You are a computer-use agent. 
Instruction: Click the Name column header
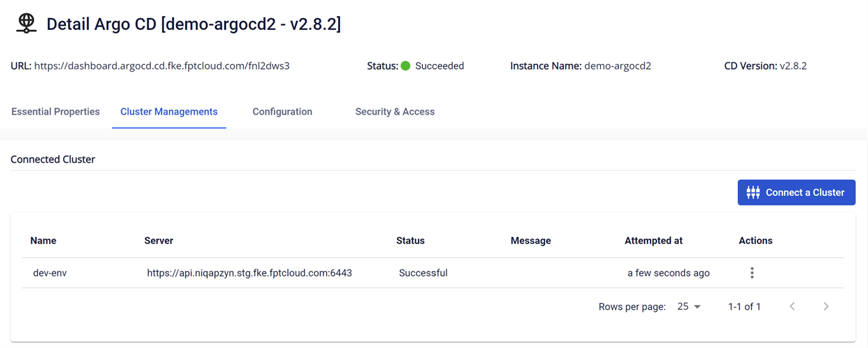click(x=43, y=240)
